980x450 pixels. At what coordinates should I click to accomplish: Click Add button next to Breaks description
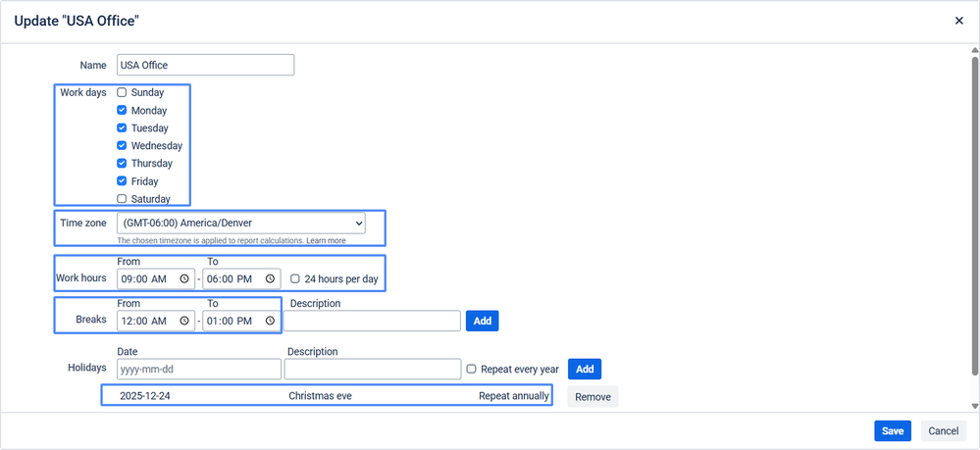(482, 321)
